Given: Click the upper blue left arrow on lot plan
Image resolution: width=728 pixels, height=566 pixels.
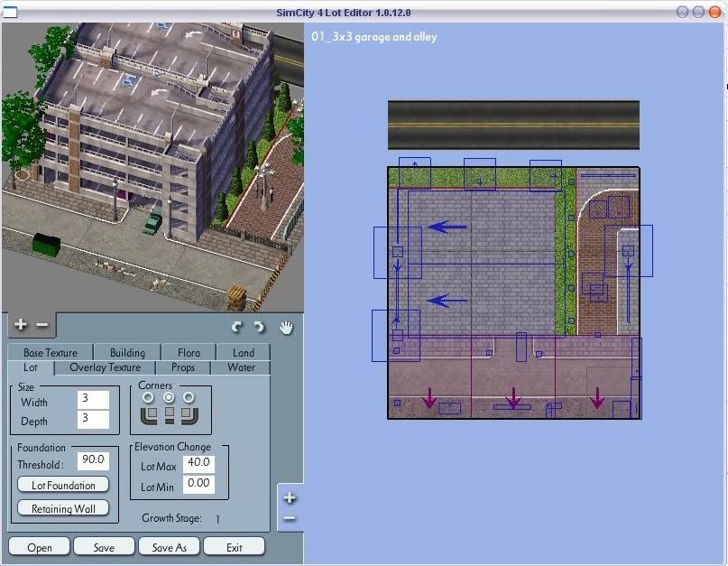Looking at the screenshot, I should (447, 227).
